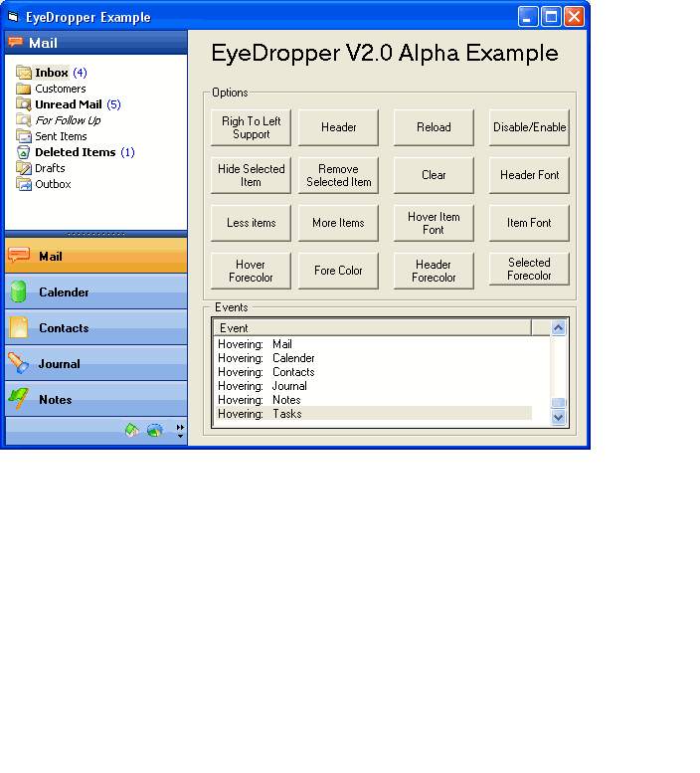Image resolution: width=700 pixels, height=773 pixels.
Task: Click the For Follow Up folder icon
Action: click(x=23, y=119)
